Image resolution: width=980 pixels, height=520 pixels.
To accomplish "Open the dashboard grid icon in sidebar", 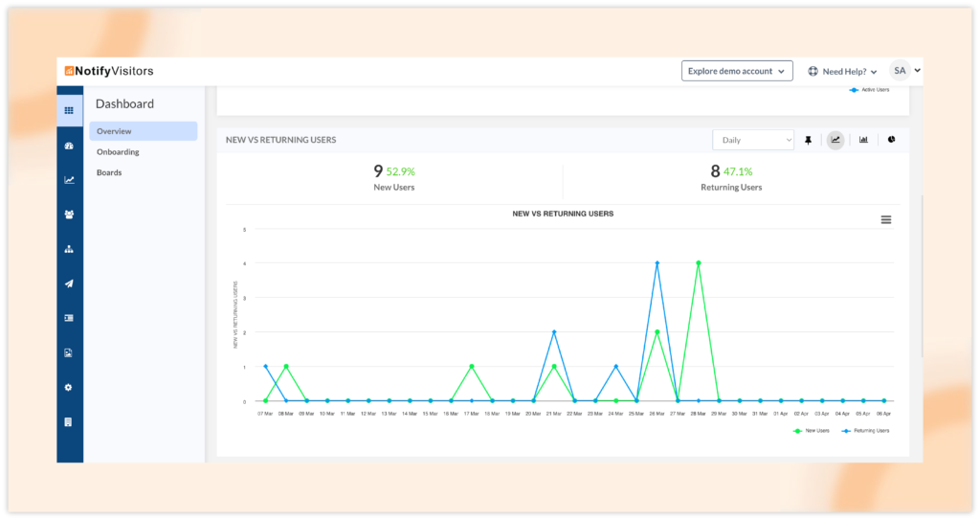I will [69, 111].
